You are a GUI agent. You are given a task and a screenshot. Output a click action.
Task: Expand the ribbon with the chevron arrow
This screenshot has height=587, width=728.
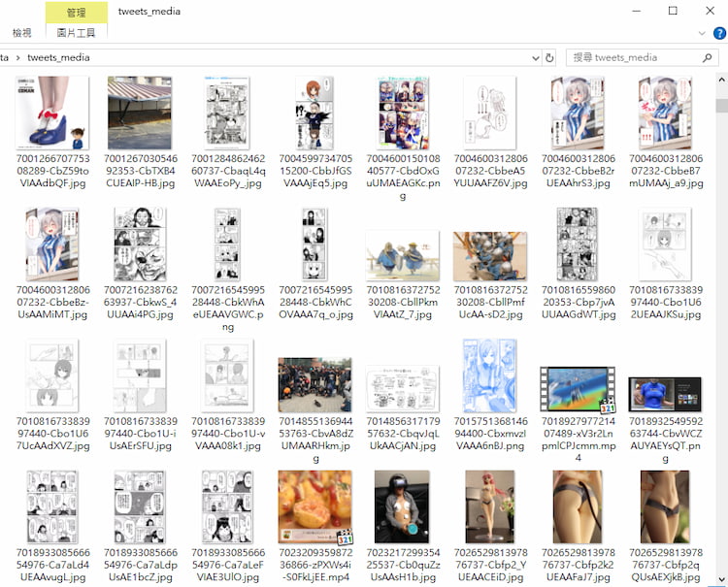coord(704,33)
